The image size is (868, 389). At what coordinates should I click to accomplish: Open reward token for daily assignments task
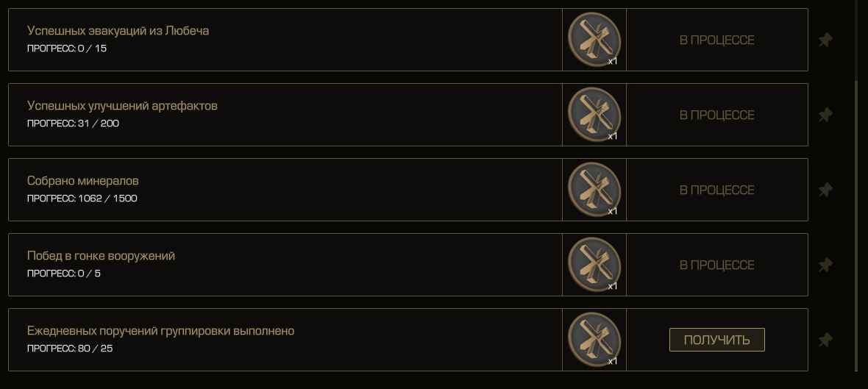coord(594,340)
